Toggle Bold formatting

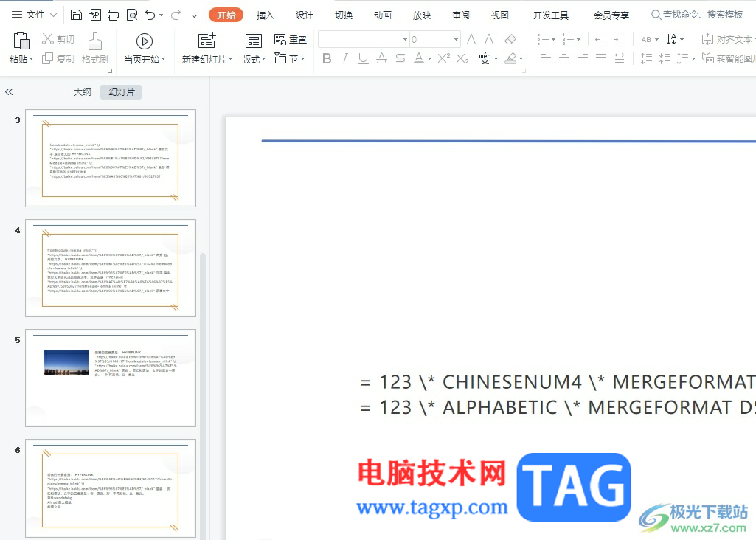pos(327,59)
